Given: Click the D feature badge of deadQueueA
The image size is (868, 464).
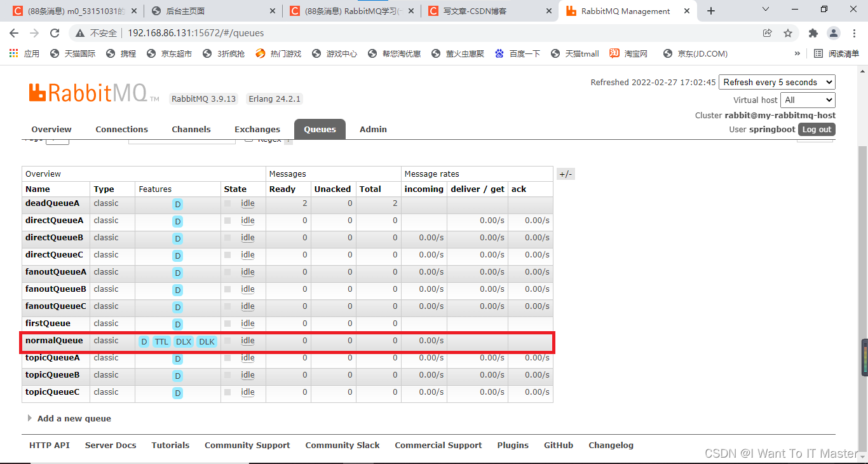Looking at the screenshot, I should pyautogui.click(x=178, y=205).
